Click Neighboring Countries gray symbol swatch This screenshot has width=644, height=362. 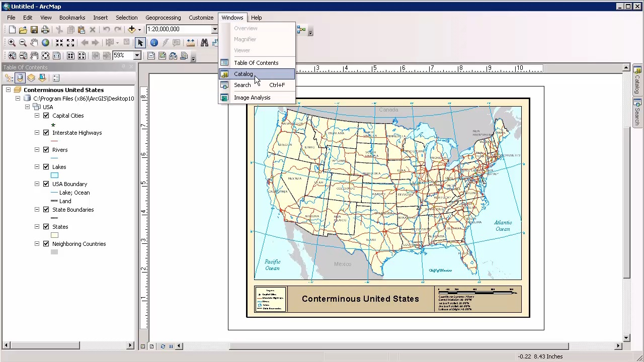pos(54,252)
